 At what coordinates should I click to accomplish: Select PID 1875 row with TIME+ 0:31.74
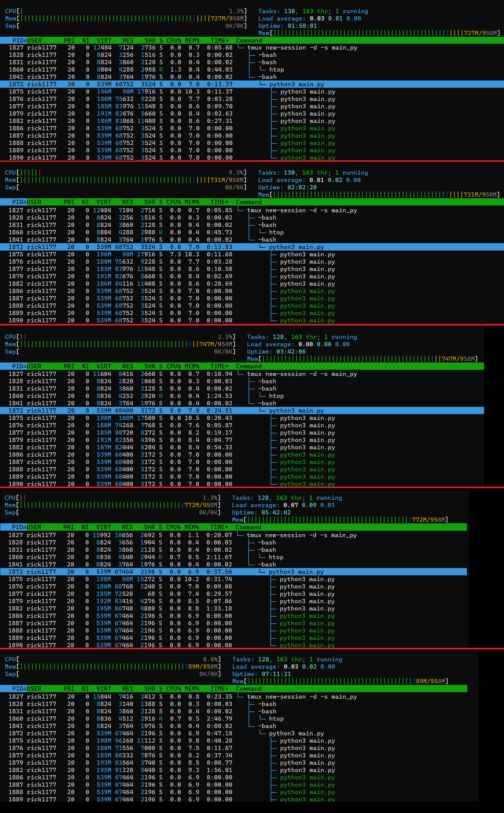tap(233, 579)
